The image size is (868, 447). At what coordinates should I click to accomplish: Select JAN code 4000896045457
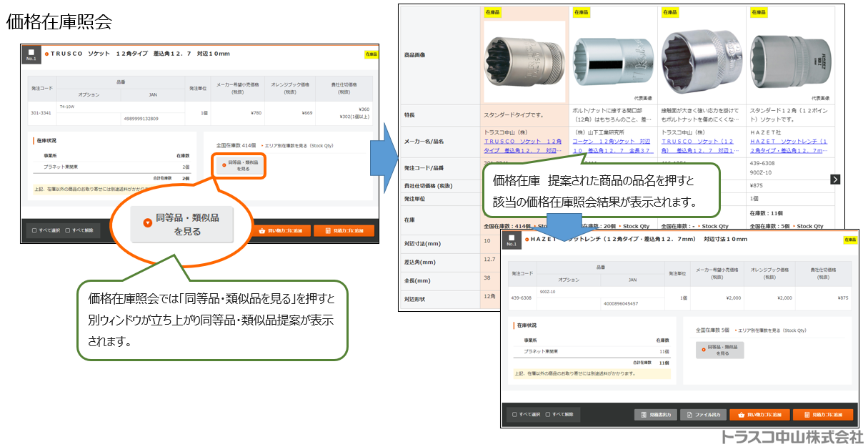coord(621,304)
